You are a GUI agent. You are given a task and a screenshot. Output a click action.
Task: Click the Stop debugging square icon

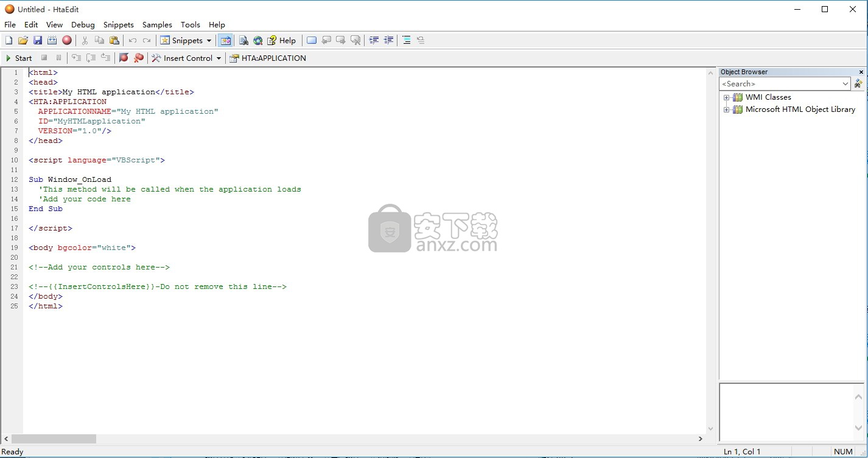click(44, 58)
